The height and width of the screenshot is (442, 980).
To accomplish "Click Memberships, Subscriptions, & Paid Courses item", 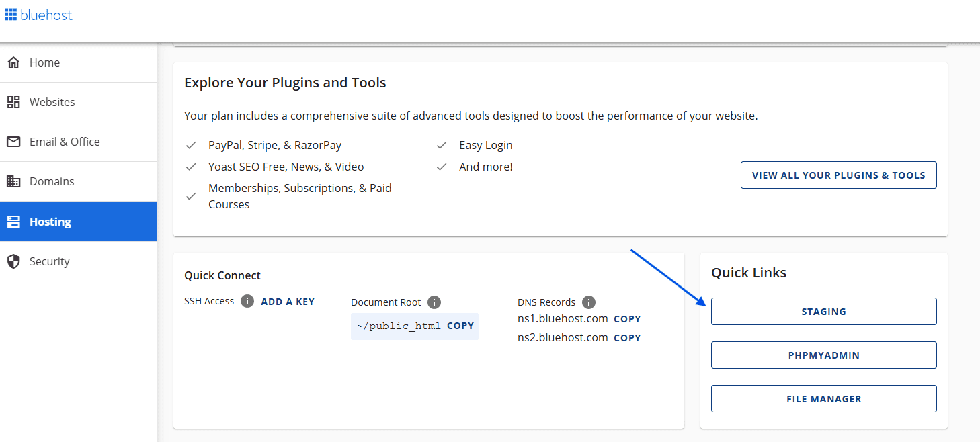I will coord(300,196).
